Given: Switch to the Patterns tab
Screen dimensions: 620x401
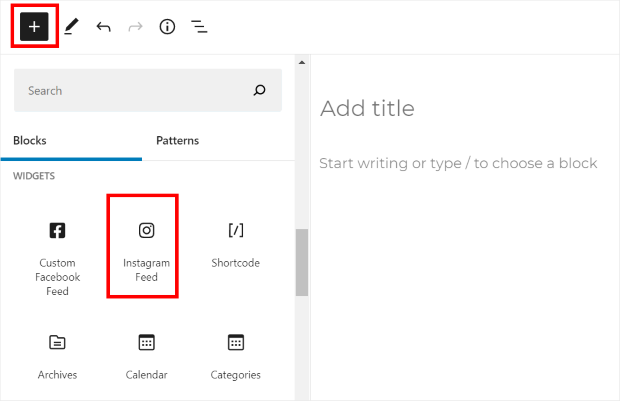Looking at the screenshot, I should coord(177,141).
